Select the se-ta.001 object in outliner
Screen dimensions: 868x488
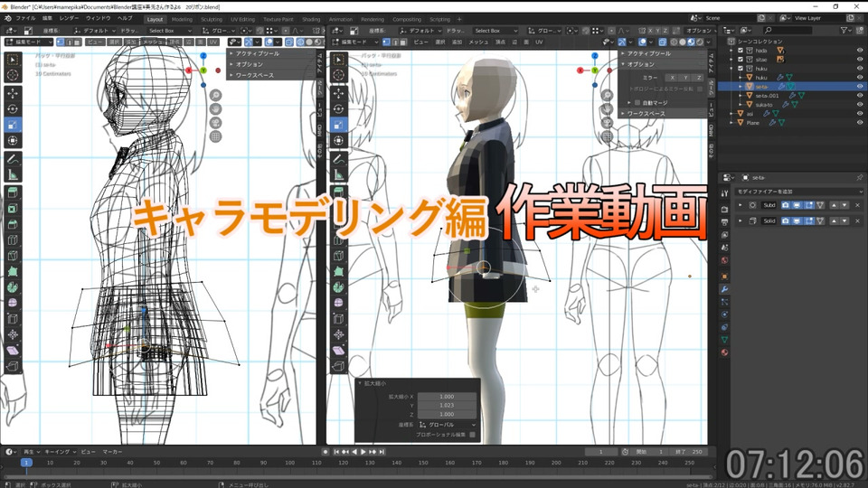[767, 96]
